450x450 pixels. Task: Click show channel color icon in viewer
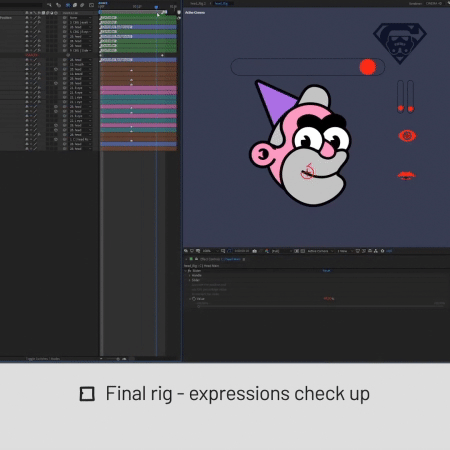(267, 251)
